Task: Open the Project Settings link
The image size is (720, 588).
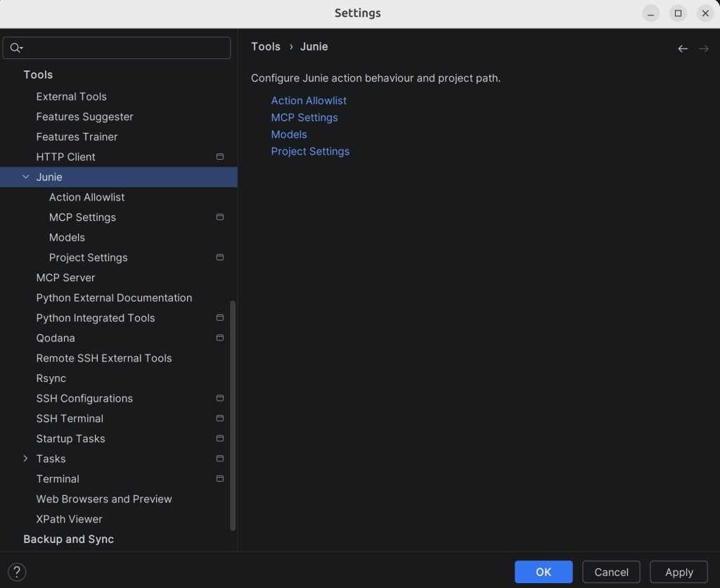Action: pyautogui.click(x=310, y=152)
